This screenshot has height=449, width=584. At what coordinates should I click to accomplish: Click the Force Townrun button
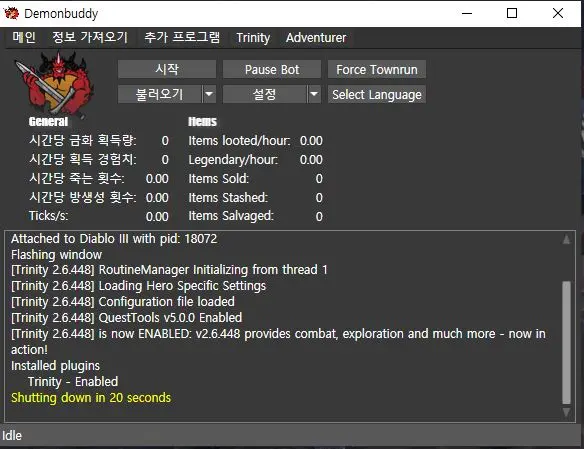click(377, 69)
